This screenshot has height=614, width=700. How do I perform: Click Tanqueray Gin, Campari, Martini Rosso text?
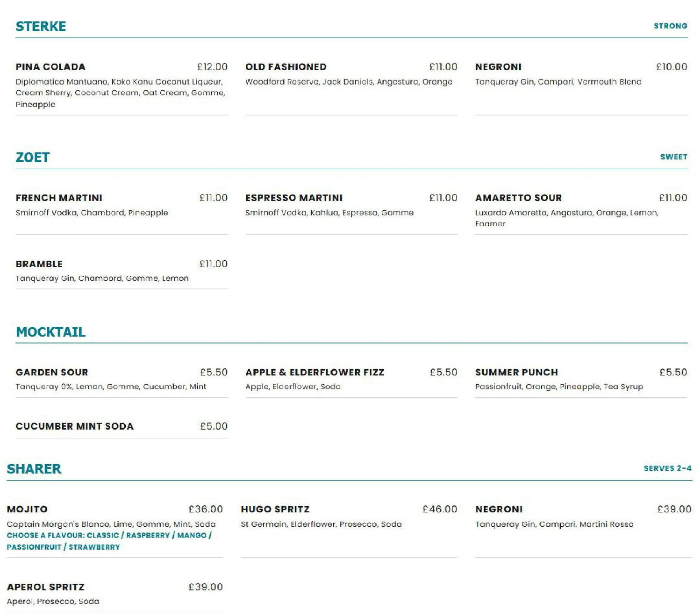tap(554, 524)
